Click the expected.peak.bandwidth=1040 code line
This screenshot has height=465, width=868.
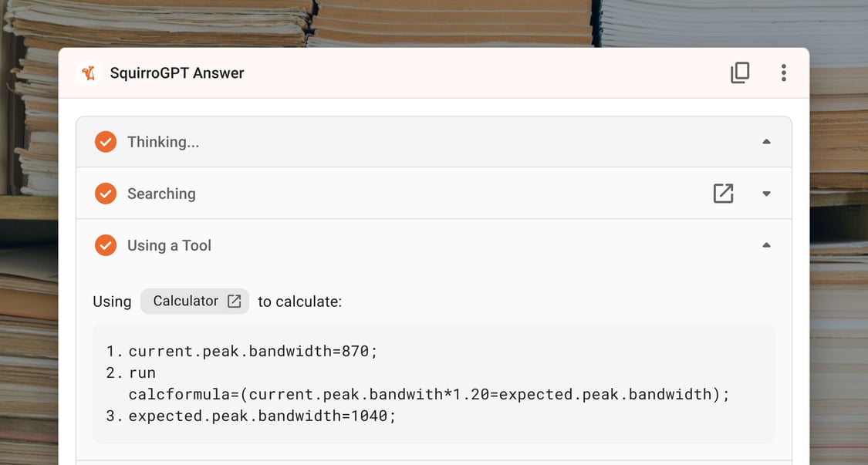pyautogui.click(x=262, y=416)
